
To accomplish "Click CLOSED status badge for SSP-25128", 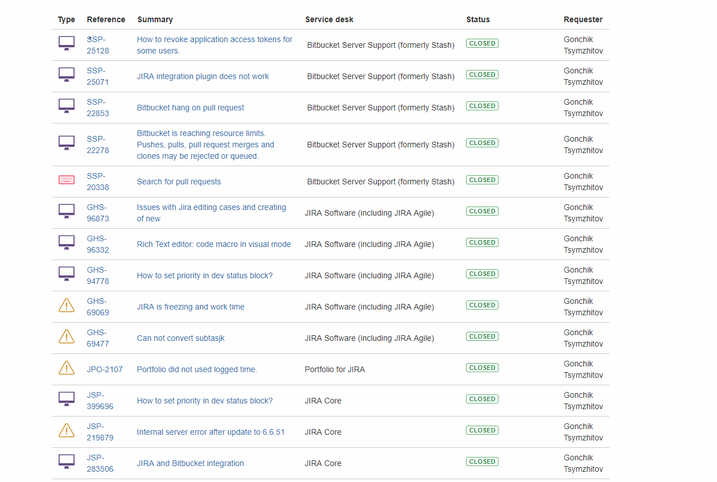I will point(482,43).
